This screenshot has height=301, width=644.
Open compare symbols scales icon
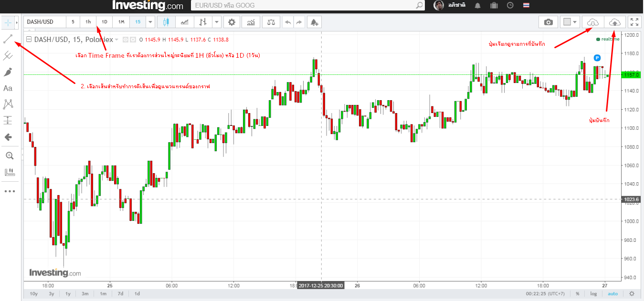[x=271, y=22]
